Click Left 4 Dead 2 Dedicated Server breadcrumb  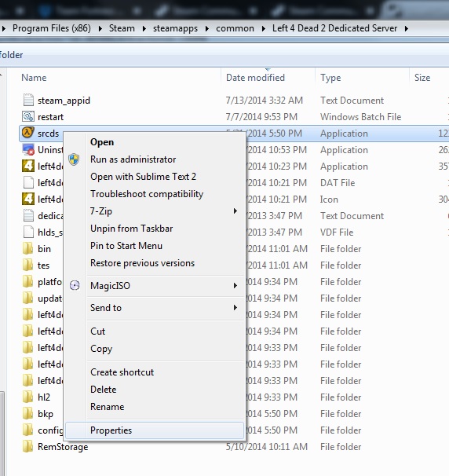pos(334,28)
